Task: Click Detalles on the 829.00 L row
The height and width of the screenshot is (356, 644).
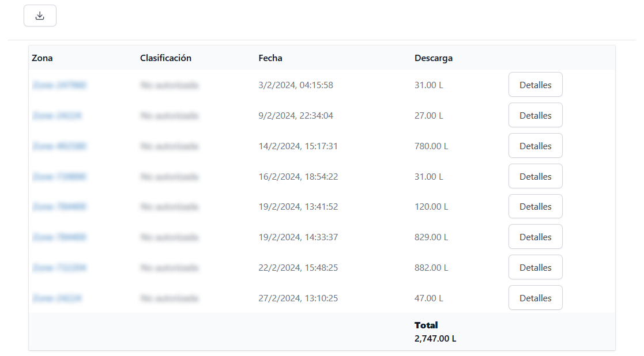Action: [535, 237]
